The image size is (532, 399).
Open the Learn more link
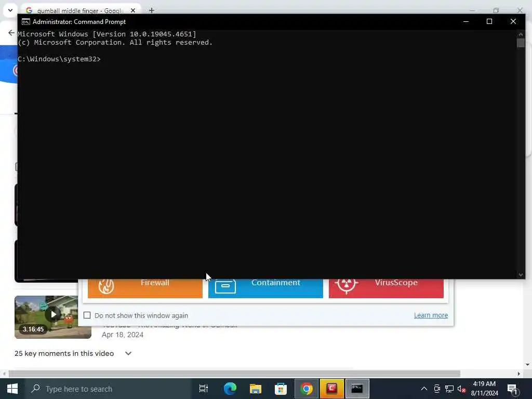431,315
